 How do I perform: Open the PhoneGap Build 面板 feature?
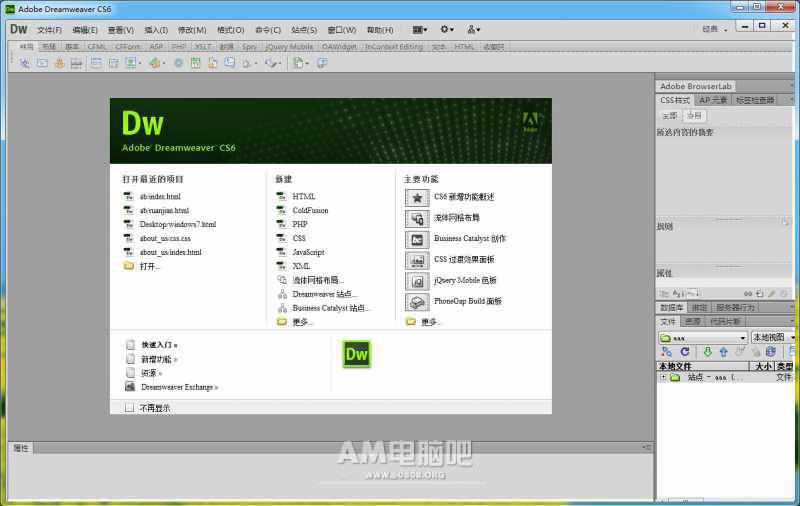pyautogui.click(x=467, y=301)
